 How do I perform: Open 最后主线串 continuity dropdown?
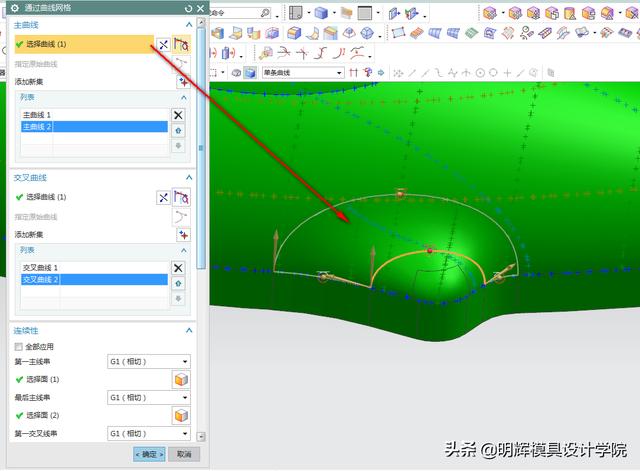click(x=149, y=398)
